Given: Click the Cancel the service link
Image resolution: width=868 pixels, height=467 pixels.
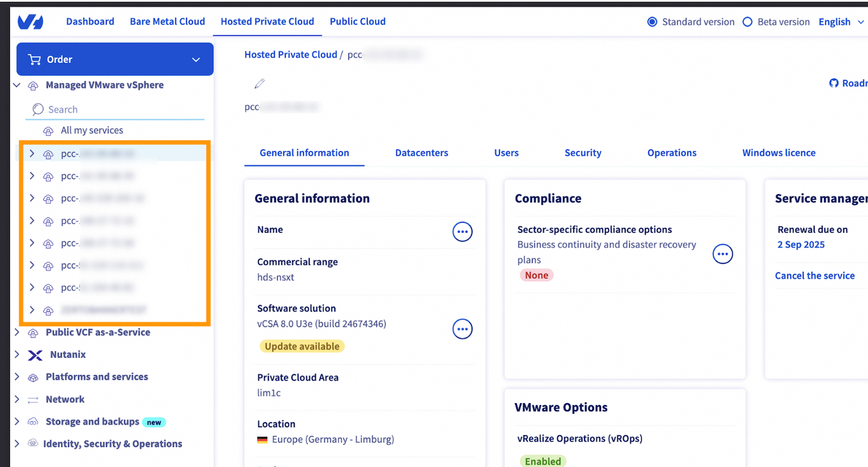Looking at the screenshot, I should pos(815,275).
